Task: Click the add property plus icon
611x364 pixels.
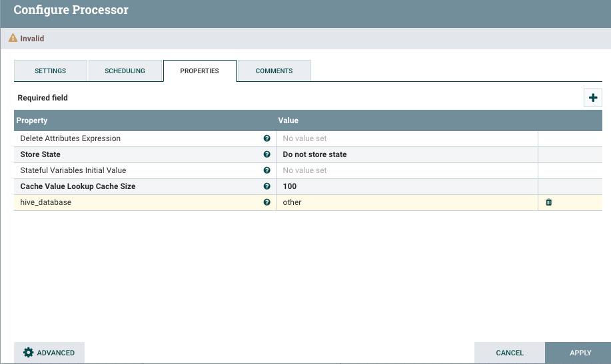Action: (x=593, y=98)
